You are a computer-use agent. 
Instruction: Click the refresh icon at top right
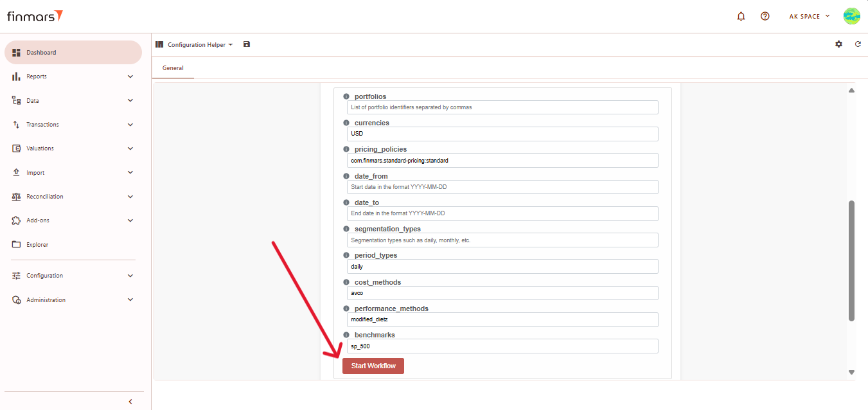(x=858, y=44)
